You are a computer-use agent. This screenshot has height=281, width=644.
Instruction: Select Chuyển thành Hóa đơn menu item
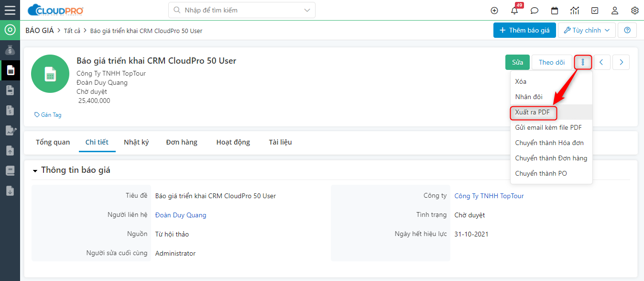click(551, 143)
